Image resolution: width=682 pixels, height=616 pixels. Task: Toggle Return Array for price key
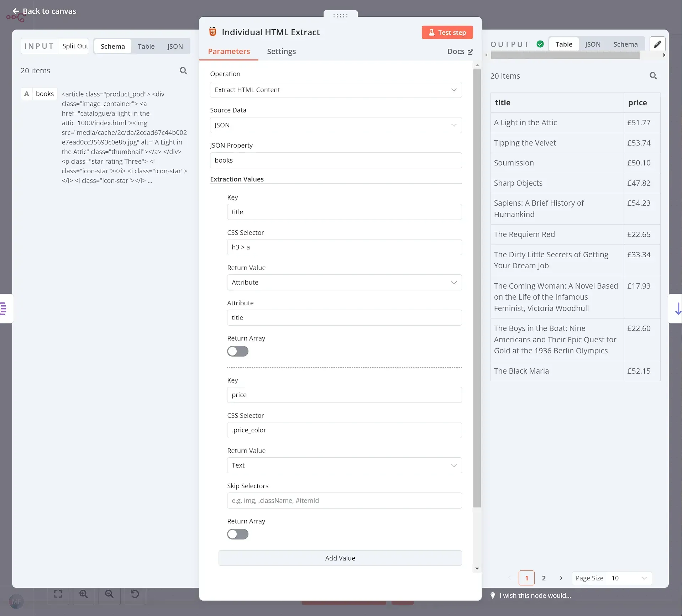tap(238, 534)
